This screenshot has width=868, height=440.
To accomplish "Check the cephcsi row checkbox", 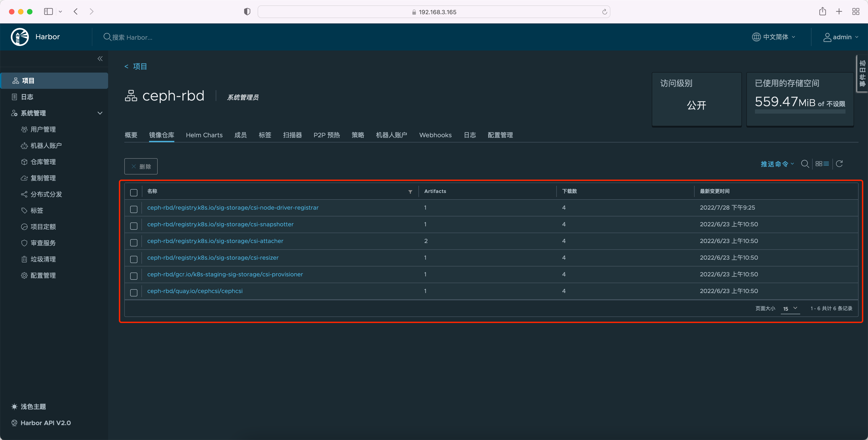I will point(134,293).
